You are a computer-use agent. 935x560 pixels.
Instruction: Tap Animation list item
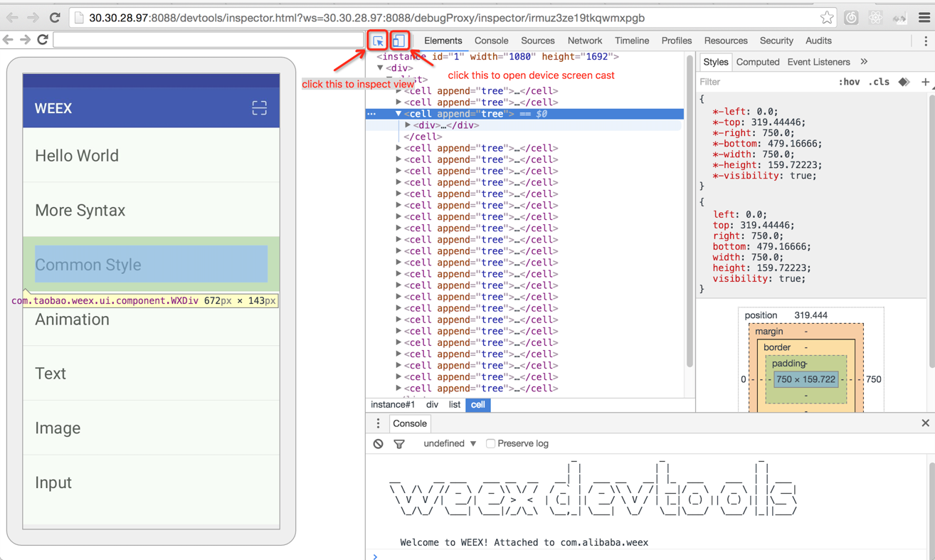(151, 319)
